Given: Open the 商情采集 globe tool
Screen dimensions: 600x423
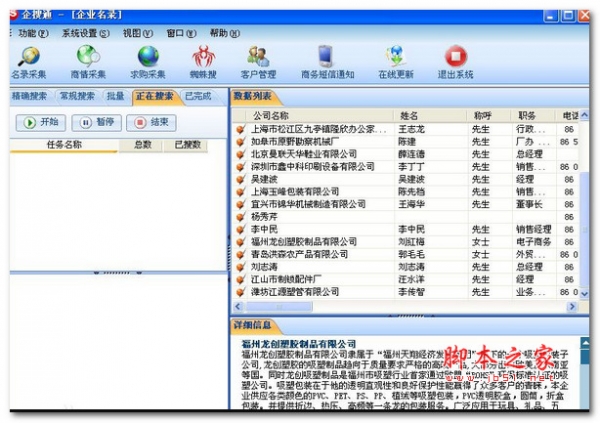Looking at the screenshot, I should (88, 62).
